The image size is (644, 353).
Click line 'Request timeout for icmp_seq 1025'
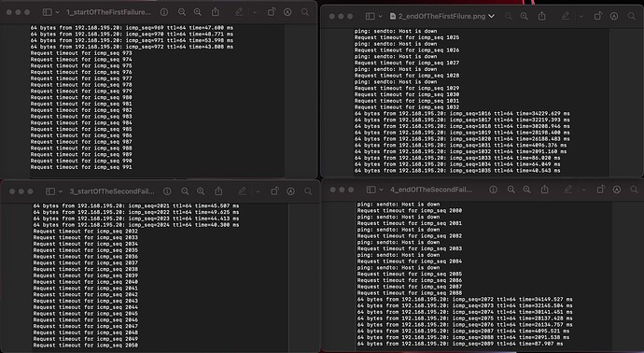(407, 37)
